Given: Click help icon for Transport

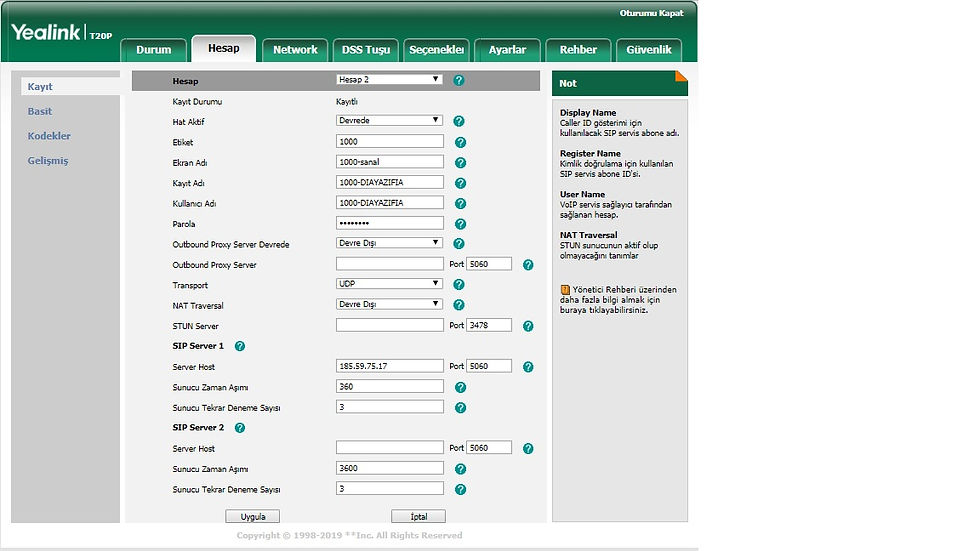Looking at the screenshot, I should coord(459,284).
